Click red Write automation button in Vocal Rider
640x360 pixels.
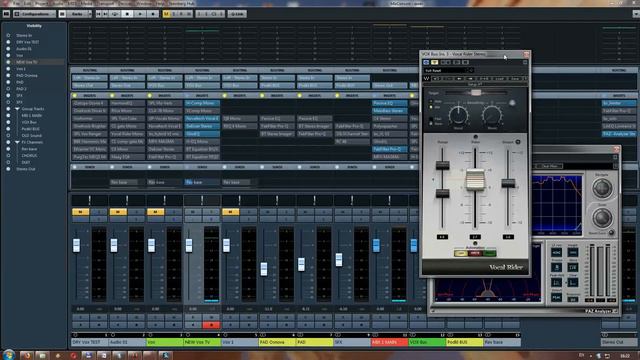(x=475, y=253)
